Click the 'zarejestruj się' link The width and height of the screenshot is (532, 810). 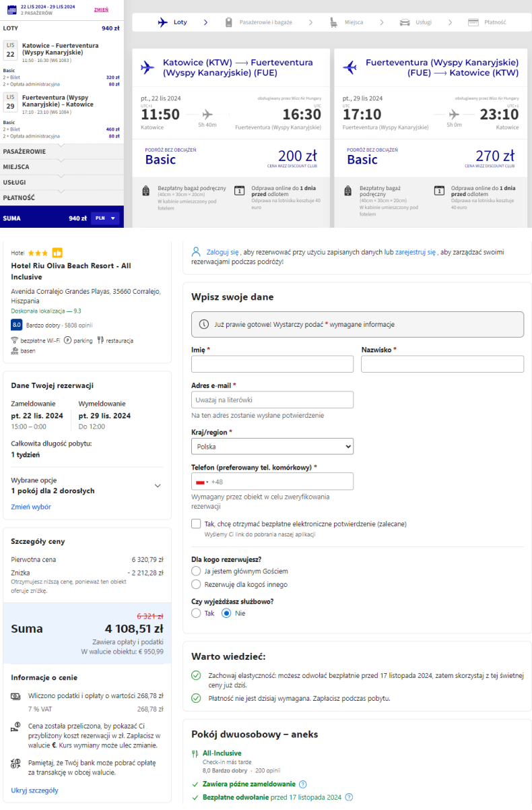pos(415,252)
